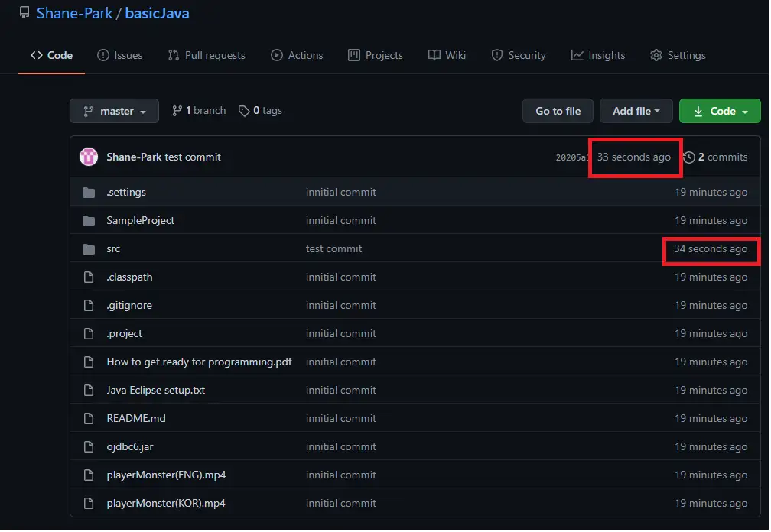The height and width of the screenshot is (532, 771).
Task: Open the .classpath file
Action: point(130,277)
